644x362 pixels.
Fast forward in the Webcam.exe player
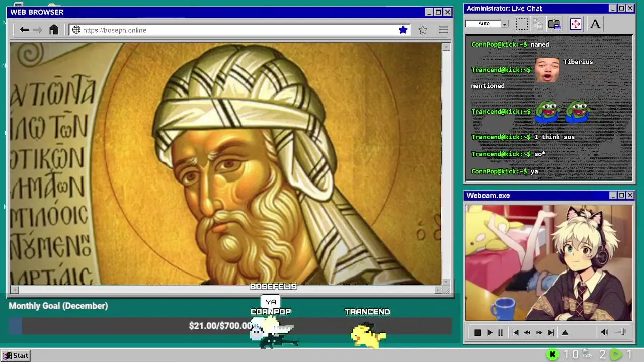tap(539, 332)
